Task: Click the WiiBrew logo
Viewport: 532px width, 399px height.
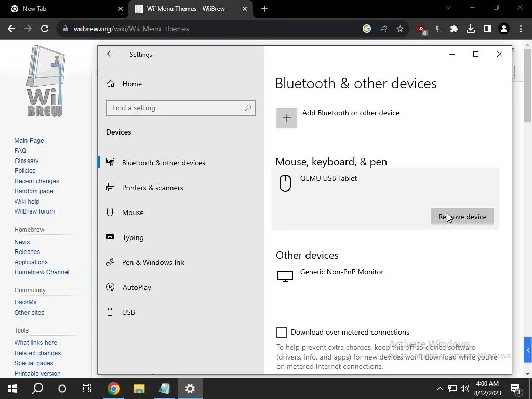Action: click(46, 82)
